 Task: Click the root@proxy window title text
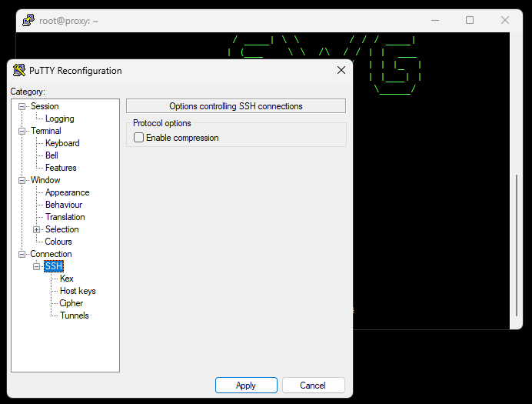68,21
